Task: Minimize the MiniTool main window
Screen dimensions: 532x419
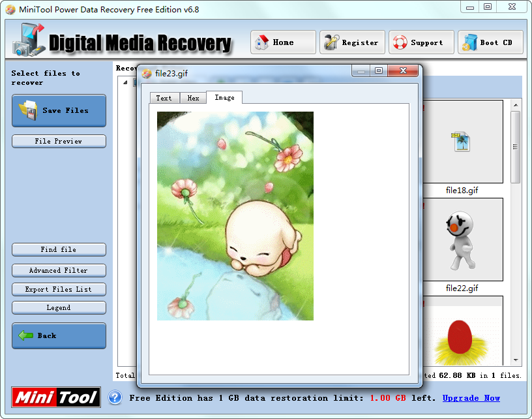Action: 470,7
